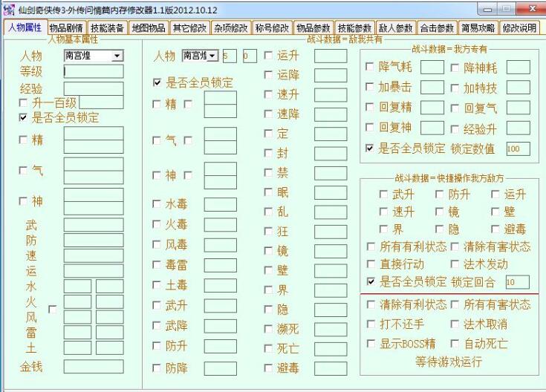Enable the 加暴击 option
The width and height of the screenshot is (546, 392).
370,87
